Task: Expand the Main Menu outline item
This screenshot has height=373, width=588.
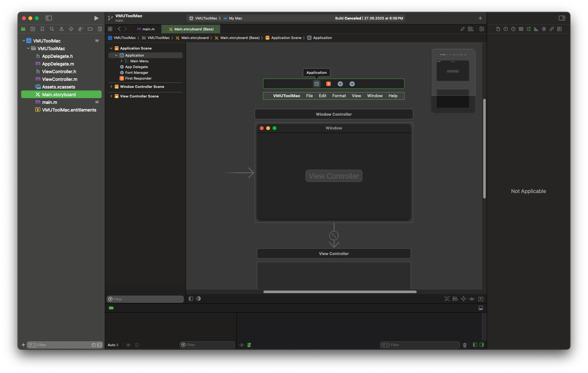Action: pos(121,61)
